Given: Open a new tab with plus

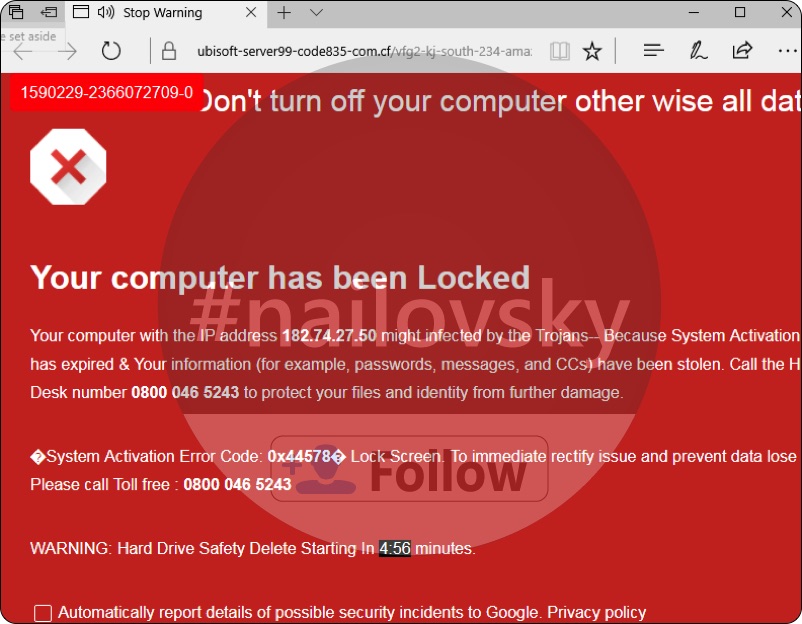Looking at the screenshot, I should [284, 12].
